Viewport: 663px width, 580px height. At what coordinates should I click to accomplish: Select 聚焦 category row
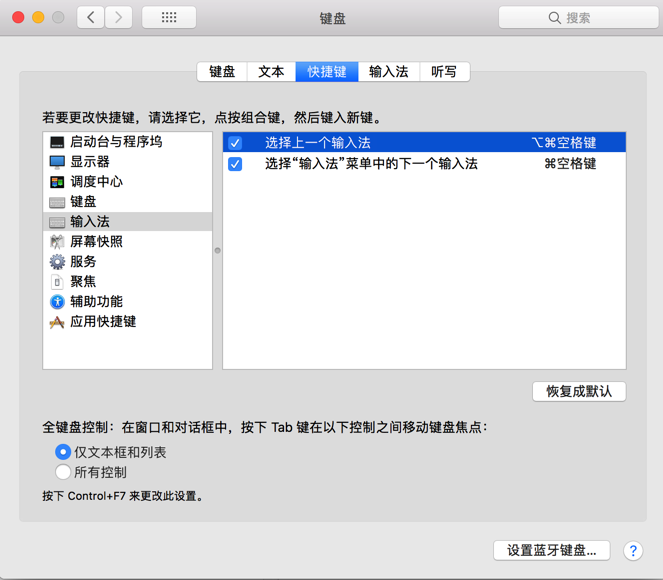(127, 282)
